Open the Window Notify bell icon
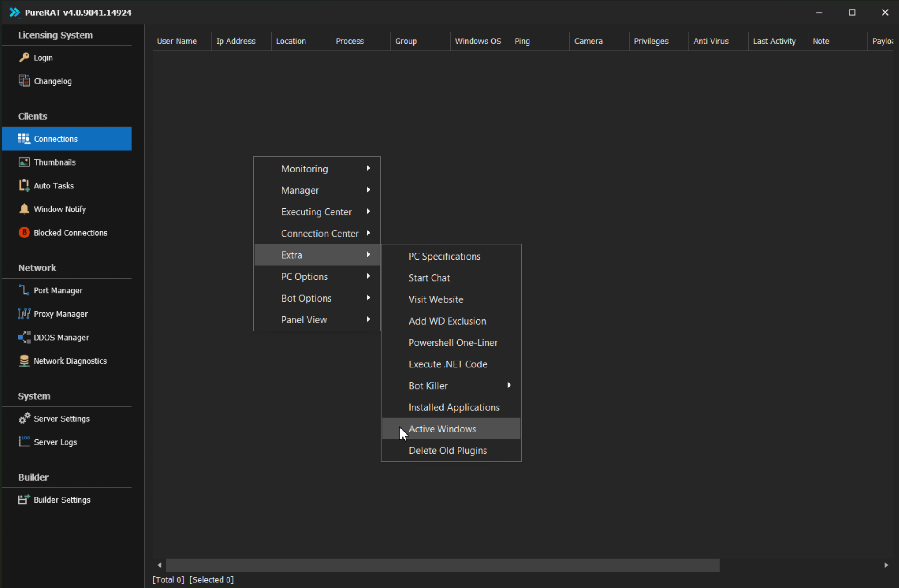The height and width of the screenshot is (588, 899). pos(24,209)
